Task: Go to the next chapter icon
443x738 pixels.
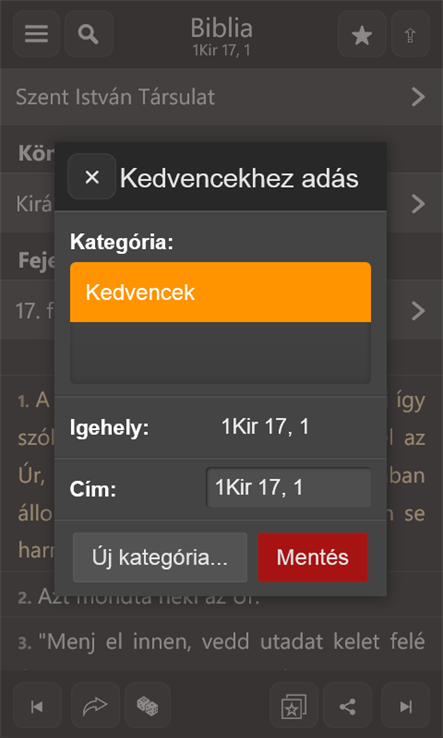Action: click(405, 706)
